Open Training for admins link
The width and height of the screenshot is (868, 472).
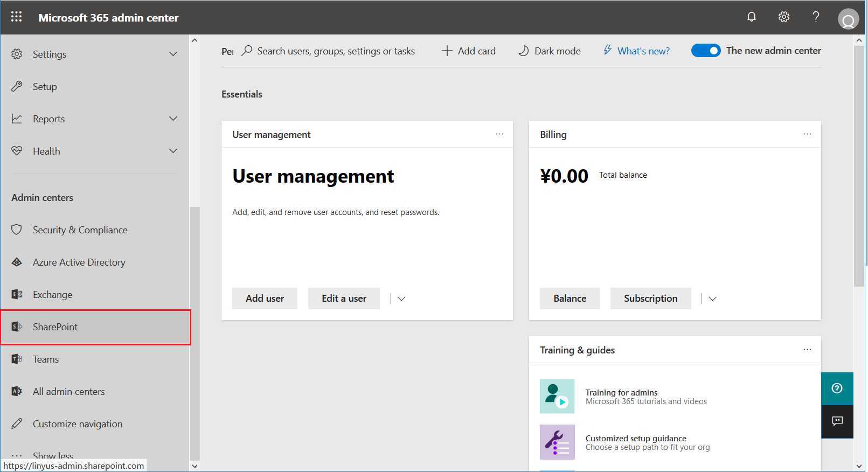coord(621,392)
